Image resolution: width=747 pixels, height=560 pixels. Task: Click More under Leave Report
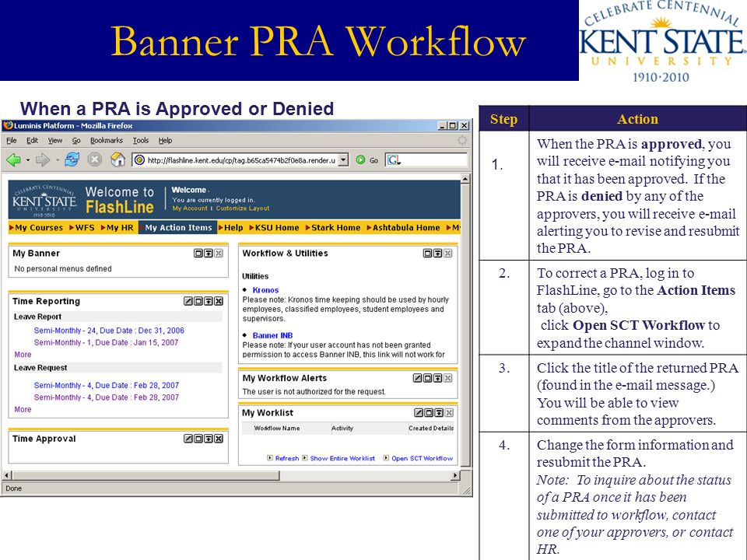(23, 355)
